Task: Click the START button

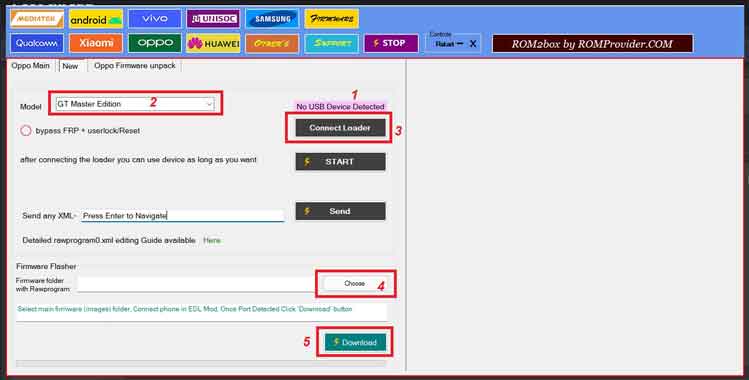Action: point(340,161)
